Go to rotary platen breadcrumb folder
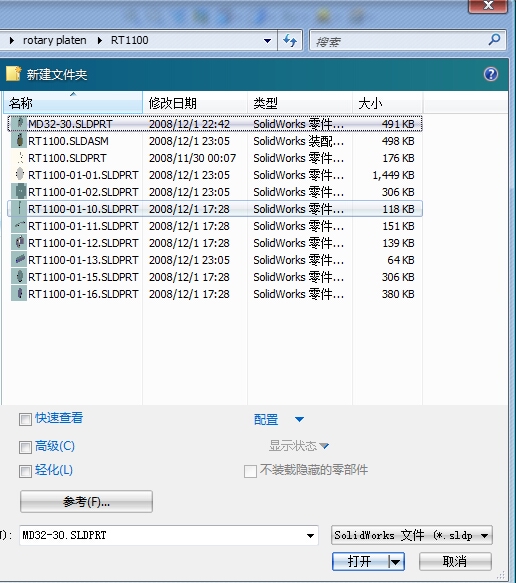The height and width of the screenshot is (583, 516). [x=55, y=40]
